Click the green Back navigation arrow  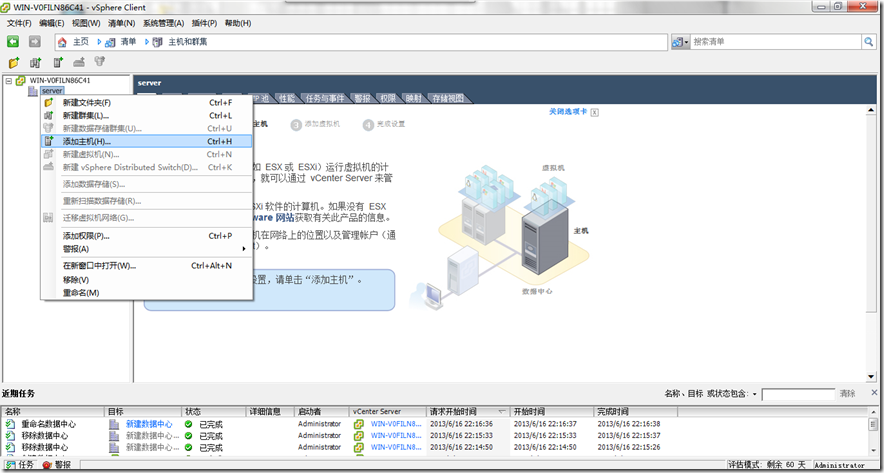pyautogui.click(x=13, y=42)
